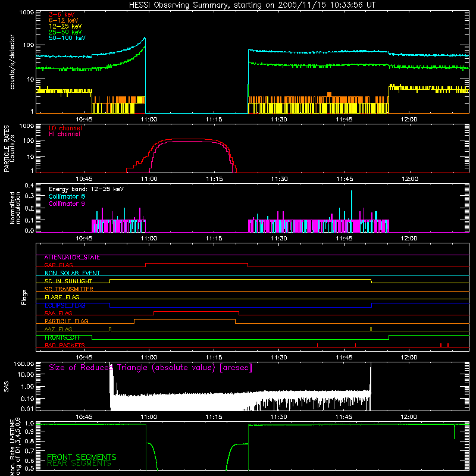This screenshot has width=476, height=476.
Task: Select the HI channel legend label
Action: pos(64,134)
